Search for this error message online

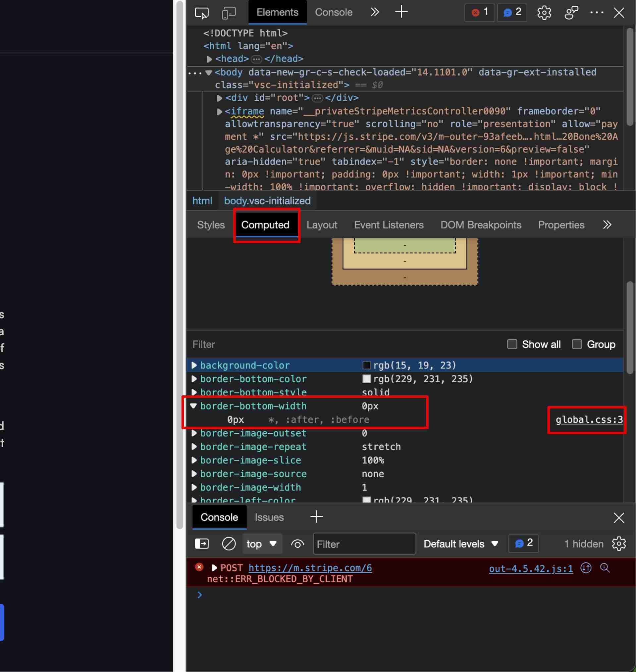pyautogui.click(x=605, y=568)
